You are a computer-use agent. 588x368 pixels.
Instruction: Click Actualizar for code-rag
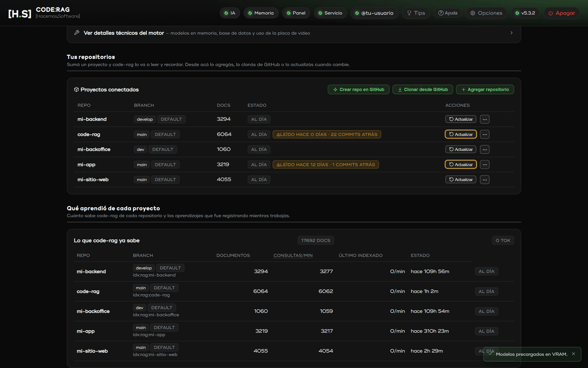pos(461,134)
